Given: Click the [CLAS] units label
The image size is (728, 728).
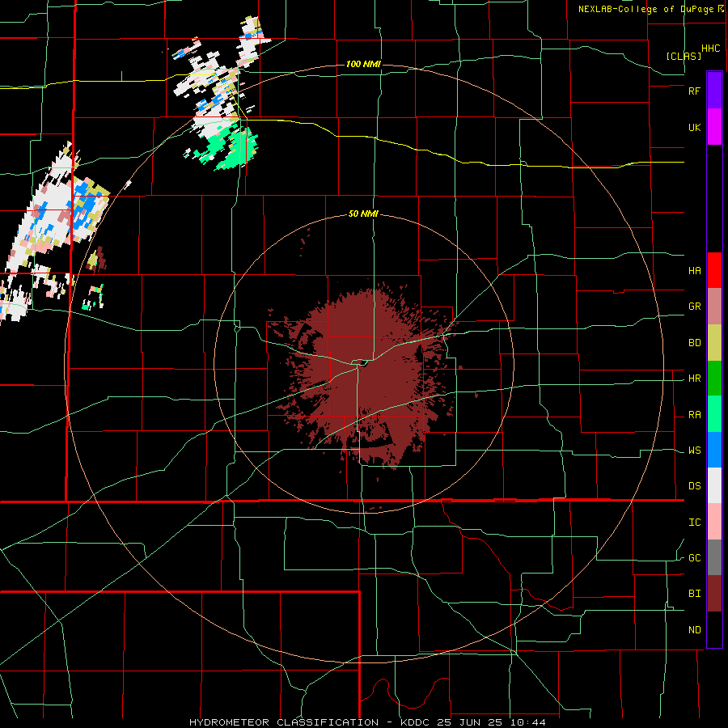Looking at the screenshot, I should click(x=684, y=56).
